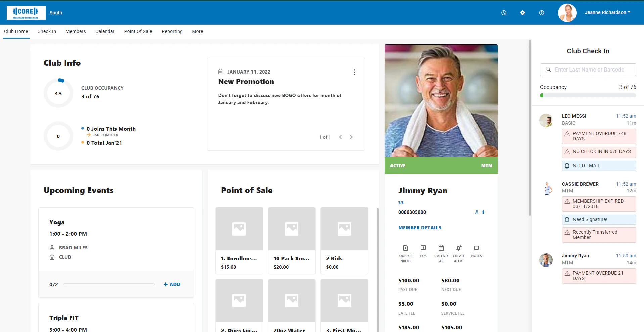Open the Point Of Sale tab
This screenshot has width=644, height=332.
click(x=138, y=31)
